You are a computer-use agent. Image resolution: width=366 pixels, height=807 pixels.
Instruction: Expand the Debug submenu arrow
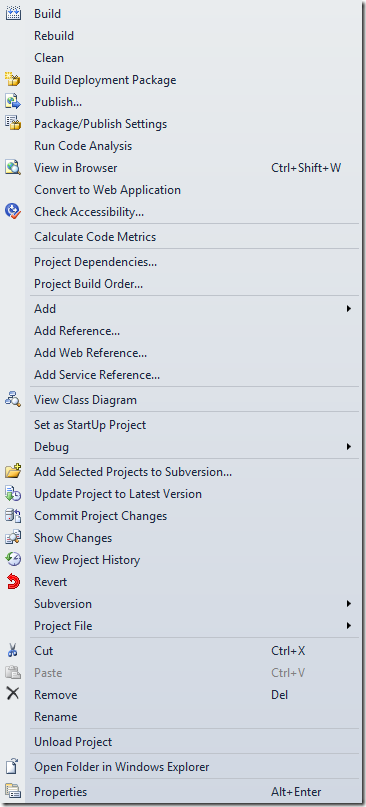tap(348, 447)
